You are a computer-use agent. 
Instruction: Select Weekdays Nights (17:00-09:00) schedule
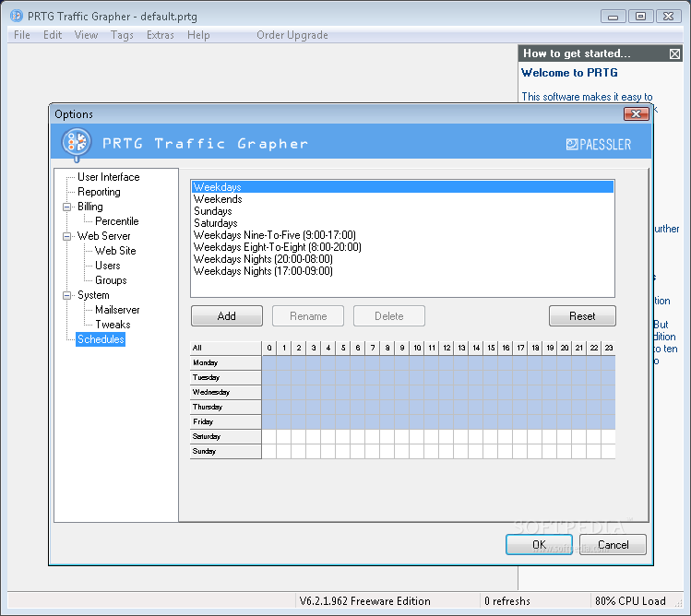[x=403, y=271]
